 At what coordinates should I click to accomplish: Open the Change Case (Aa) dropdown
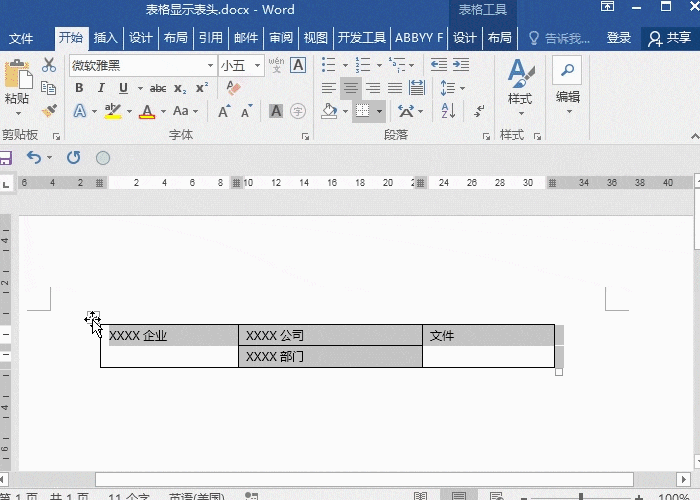185,111
